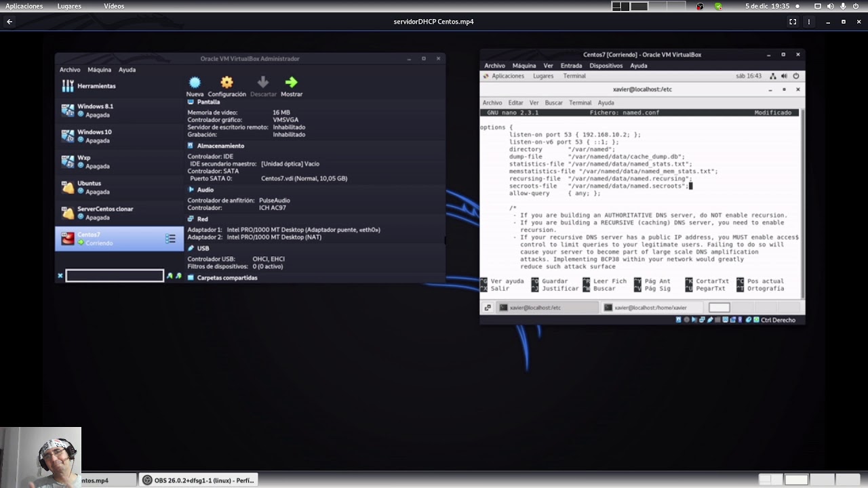Open Archivo menu in VirtualBox Administrador
The image size is (868, 488).
click(70, 70)
